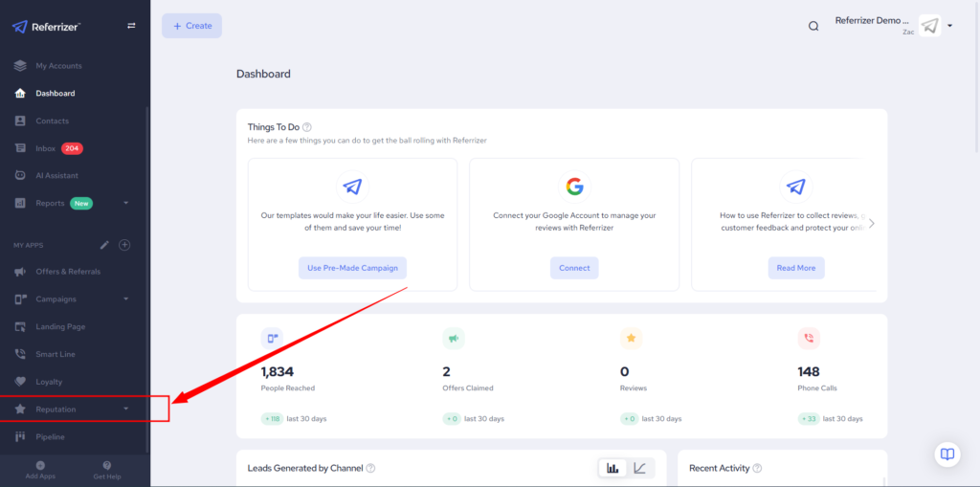
Task: Go to Contacts in the sidebar
Action: (52, 121)
